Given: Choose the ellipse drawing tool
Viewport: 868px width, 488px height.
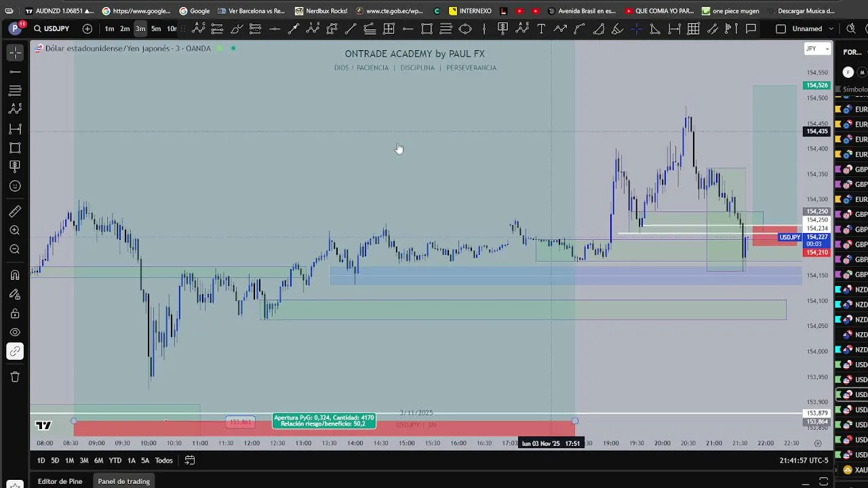Looking at the screenshot, I should [465, 28].
